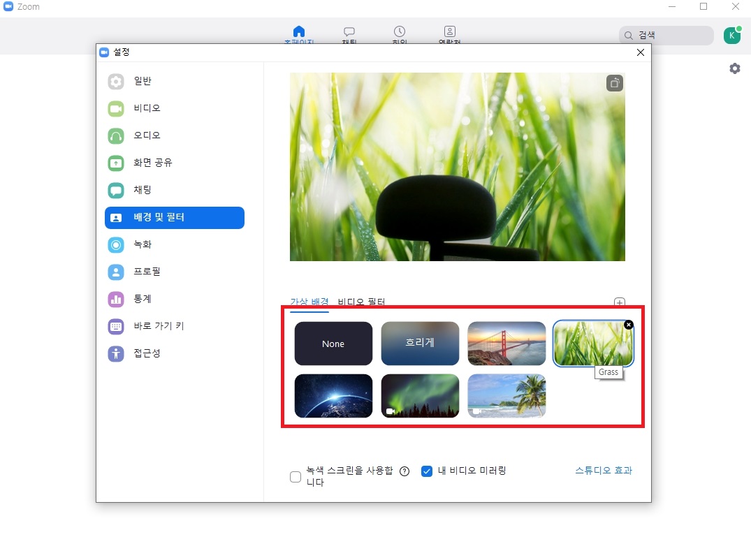Switch to the 가상 배경 tab
The image size is (751, 560).
point(309,302)
